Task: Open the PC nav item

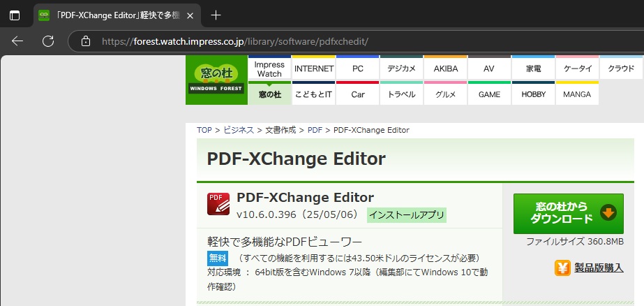Action: (x=358, y=68)
